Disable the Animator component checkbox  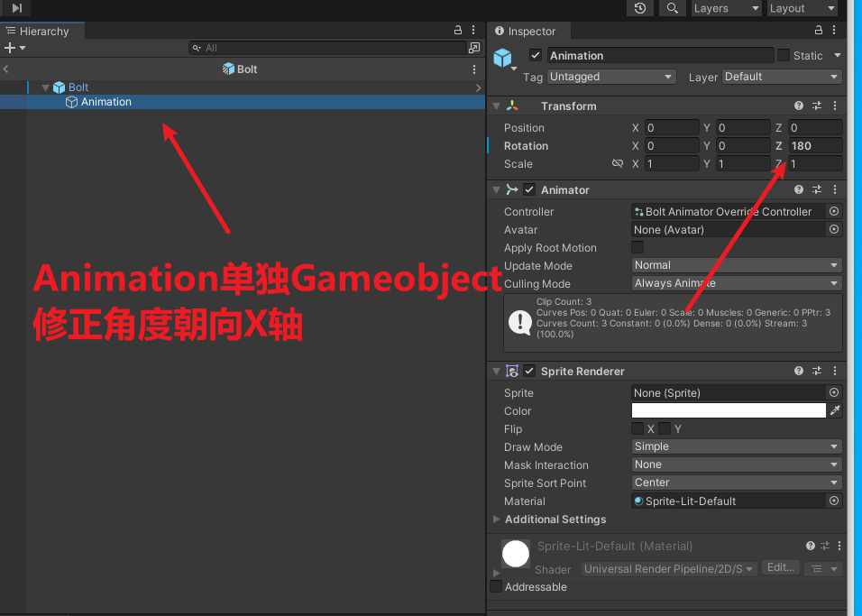pyautogui.click(x=529, y=189)
